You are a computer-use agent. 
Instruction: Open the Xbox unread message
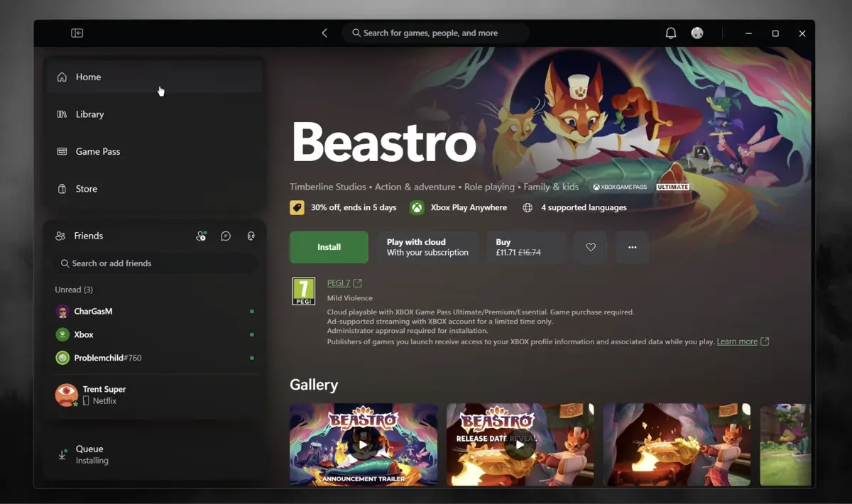coord(155,334)
